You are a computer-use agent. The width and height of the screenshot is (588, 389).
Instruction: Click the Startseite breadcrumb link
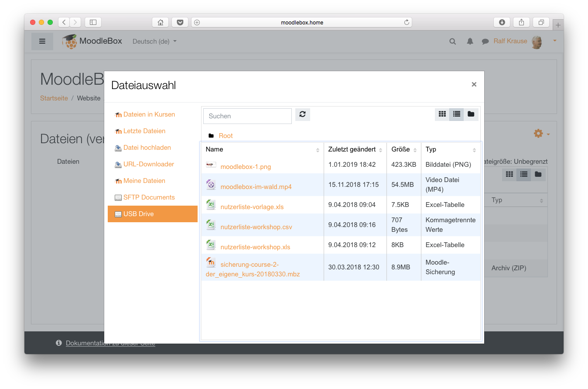pos(54,98)
